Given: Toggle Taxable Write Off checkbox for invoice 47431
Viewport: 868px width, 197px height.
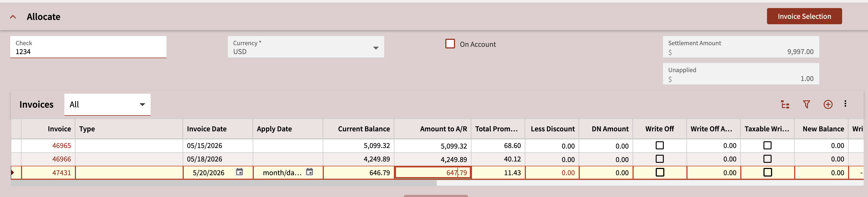Looking at the screenshot, I should point(767,173).
